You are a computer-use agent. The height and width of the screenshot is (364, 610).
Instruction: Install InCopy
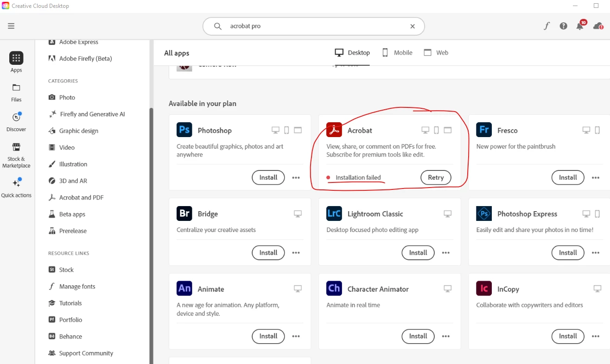[568, 336]
